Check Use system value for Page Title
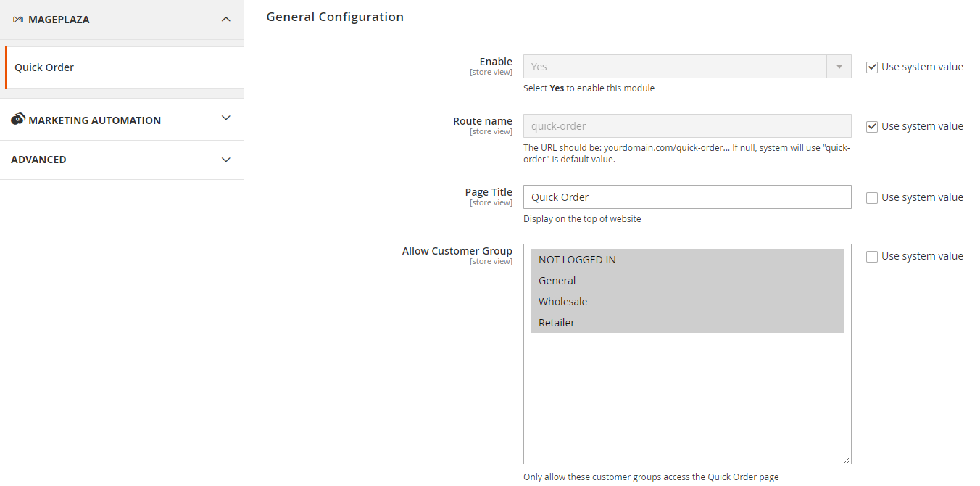 point(872,197)
